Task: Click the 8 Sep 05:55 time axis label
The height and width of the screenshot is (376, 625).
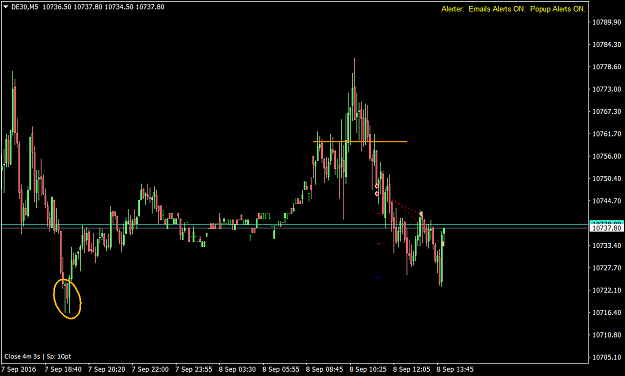Action: click(281, 369)
